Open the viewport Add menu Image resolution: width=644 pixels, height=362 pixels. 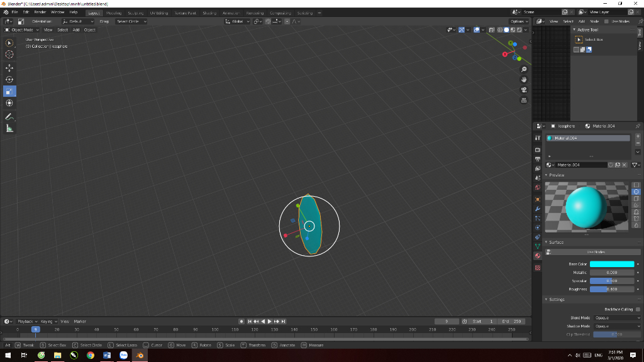pyautogui.click(x=76, y=30)
